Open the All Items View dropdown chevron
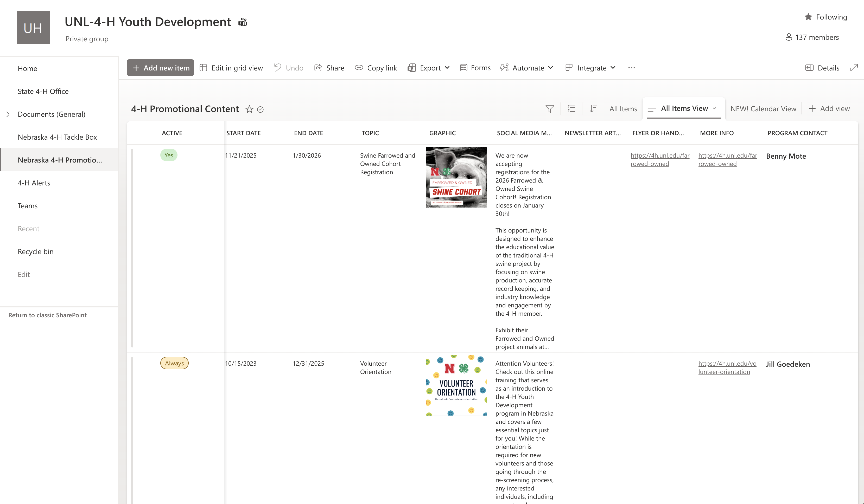The image size is (864, 504). pyautogui.click(x=715, y=109)
